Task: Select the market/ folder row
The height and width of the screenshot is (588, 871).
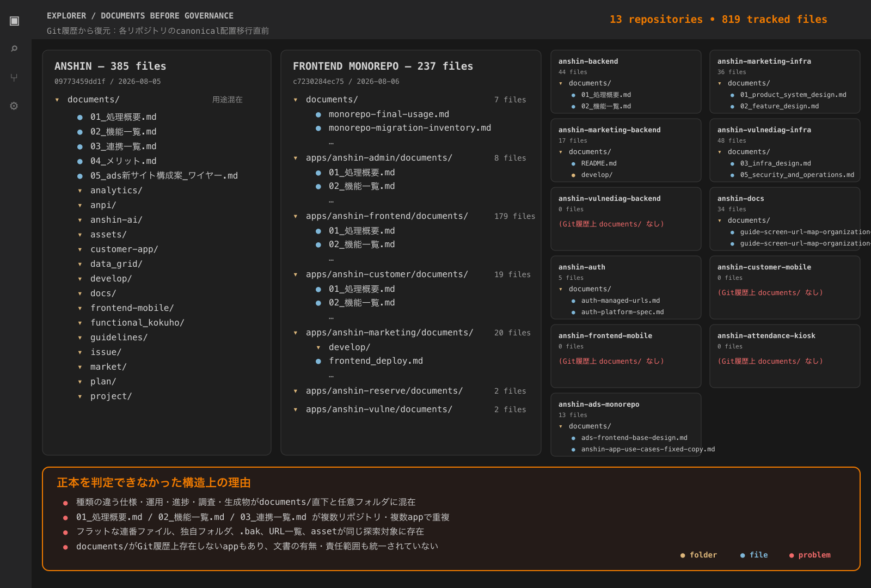Action: tap(108, 367)
